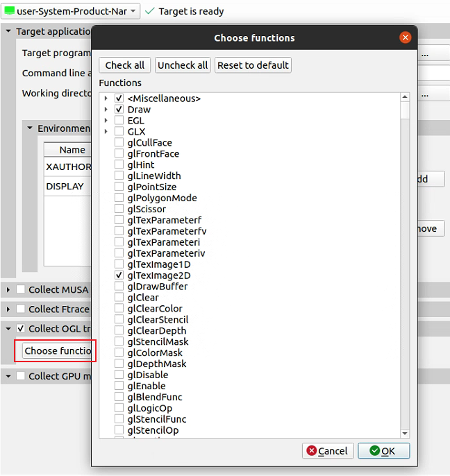Confirm selection with the OK button
This screenshot has width=450, height=476.
pos(383,451)
